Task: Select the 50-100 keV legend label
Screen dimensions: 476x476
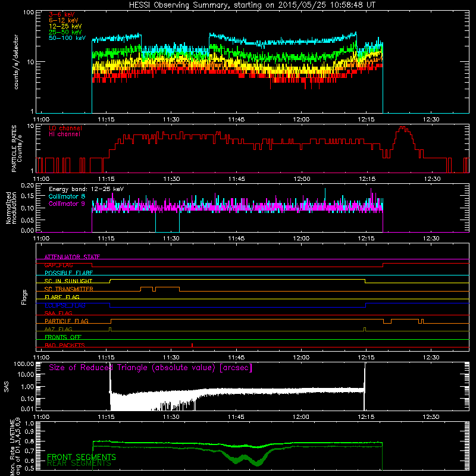Action: click(67, 38)
